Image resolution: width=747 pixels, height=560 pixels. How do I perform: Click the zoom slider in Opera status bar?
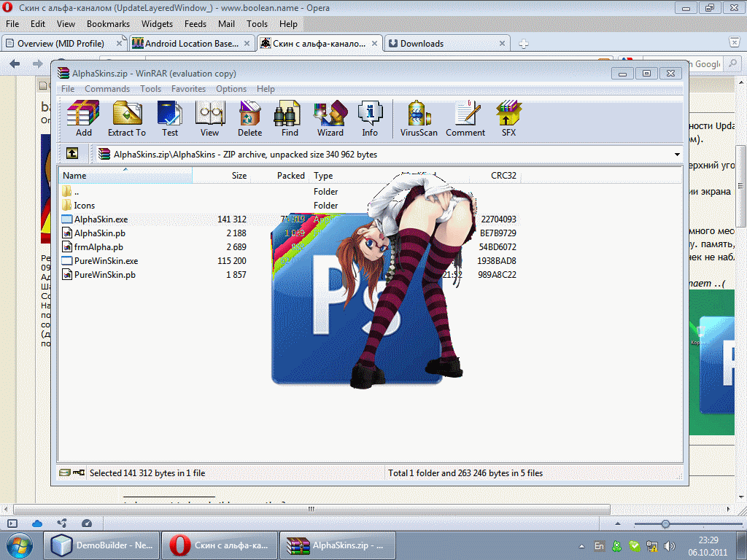coord(665,524)
